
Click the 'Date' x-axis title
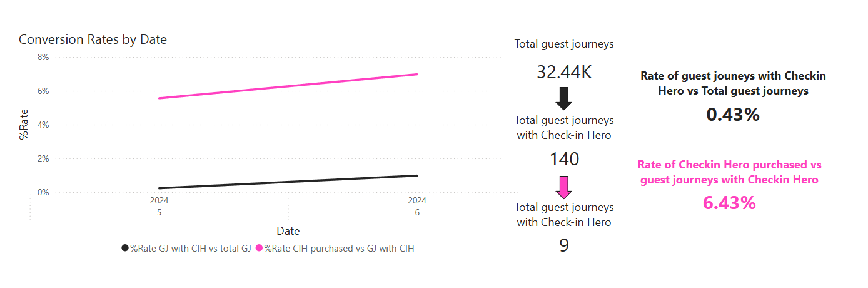pyautogui.click(x=288, y=231)
